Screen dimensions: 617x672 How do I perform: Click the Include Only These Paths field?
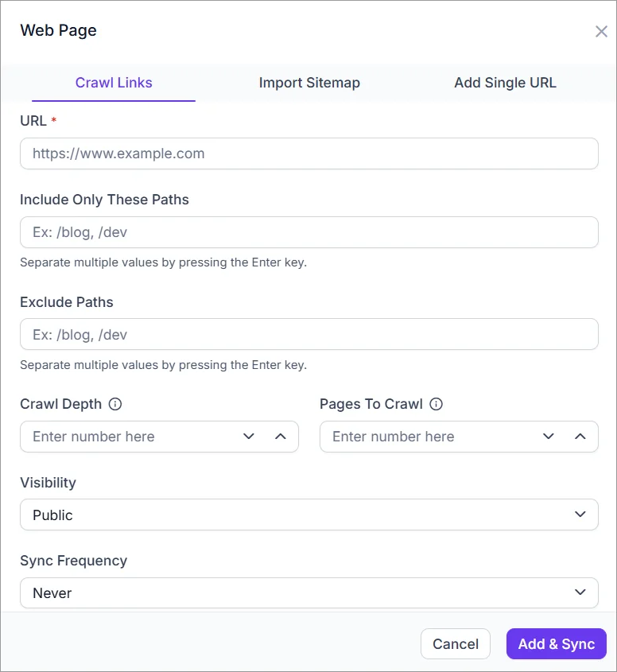(x=308, y=232)
